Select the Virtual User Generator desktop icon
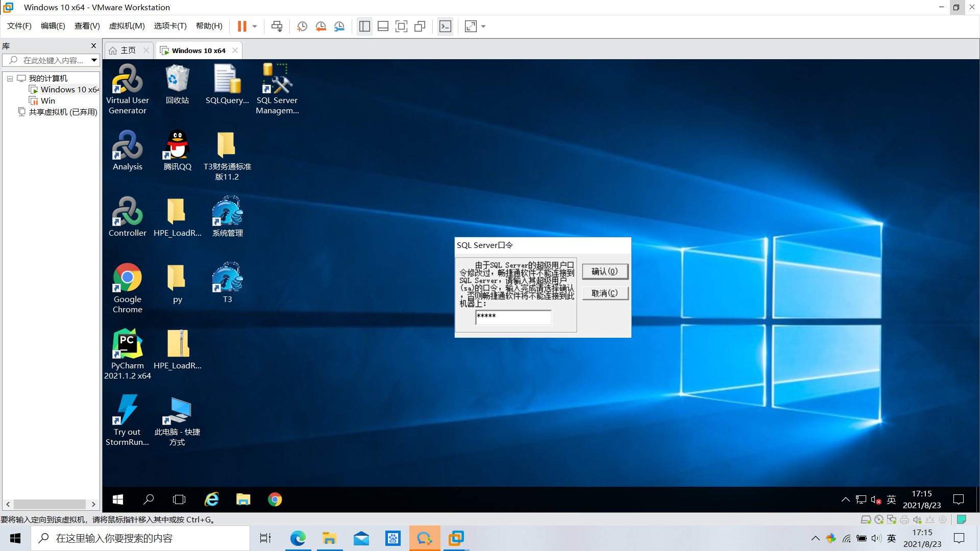The height and width of the screenshot is (551, 980). point(128,89)
